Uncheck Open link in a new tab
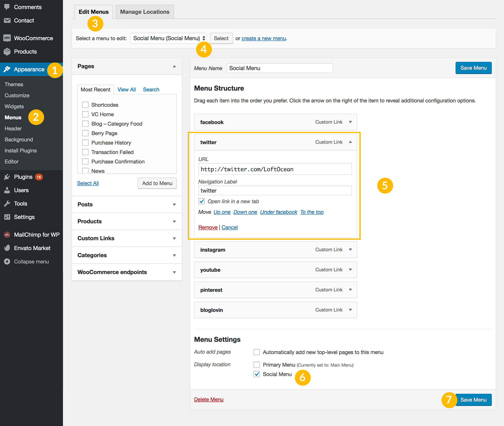Viewport: 504px width, 426px height. click(201, 201)
